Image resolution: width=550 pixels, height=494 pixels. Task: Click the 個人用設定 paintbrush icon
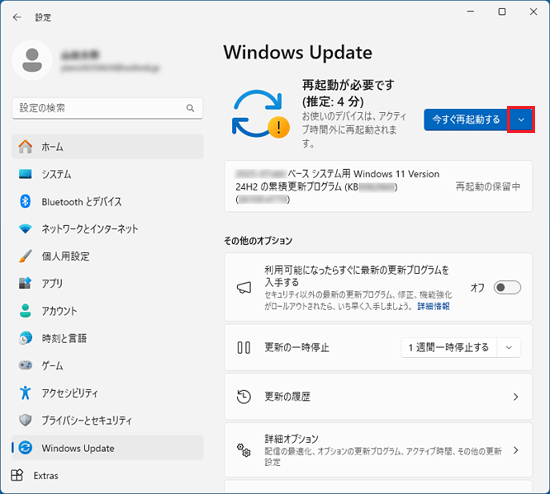(x=25, y=256)
